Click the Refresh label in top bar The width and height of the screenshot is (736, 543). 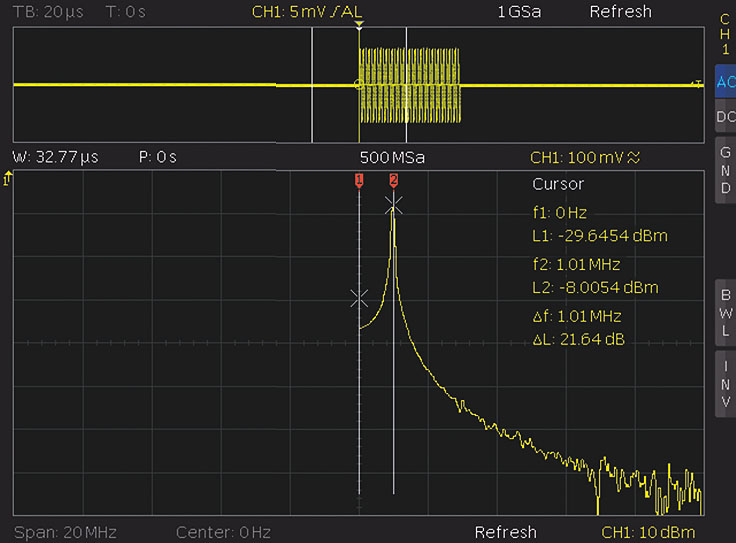(x=620, y=12)
